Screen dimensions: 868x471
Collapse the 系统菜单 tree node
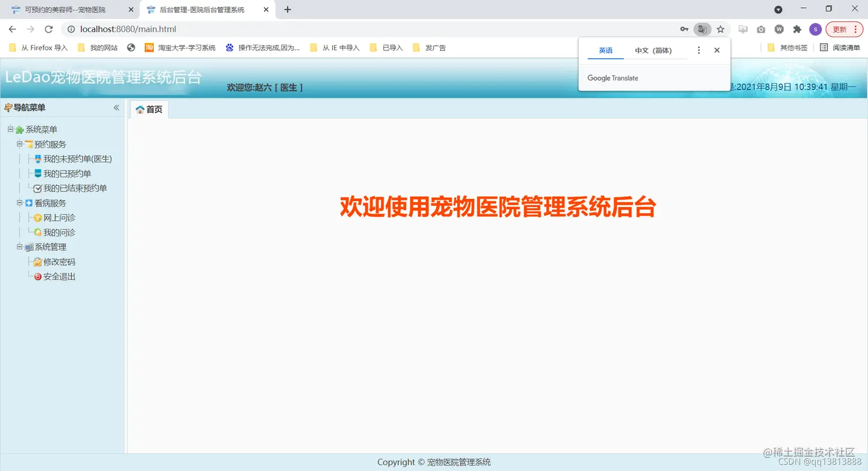(x=10, y=129)
